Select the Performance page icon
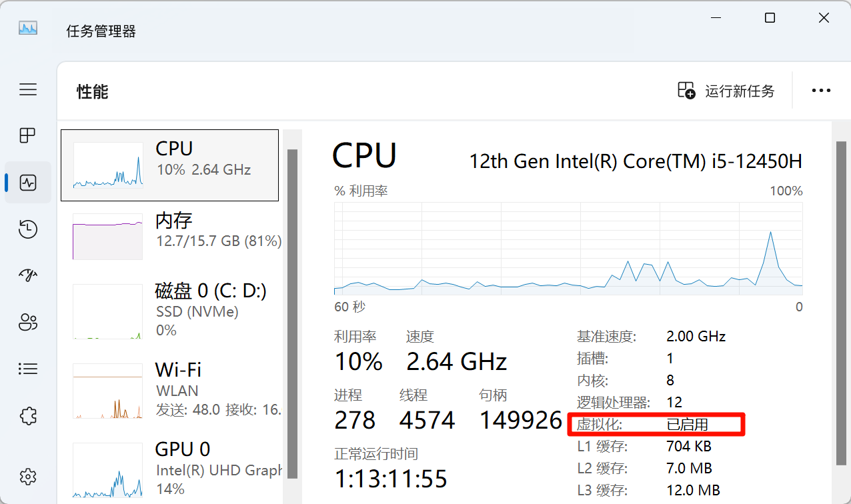The image size is (851, 504). 28,183
